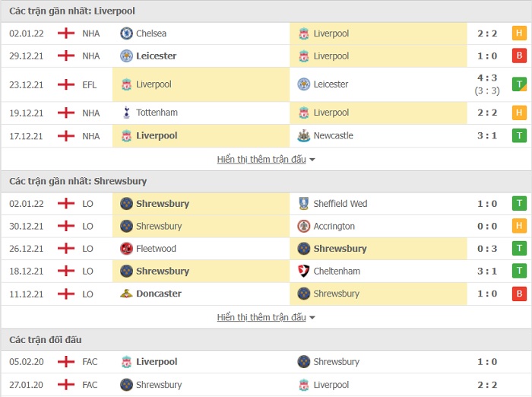Image resolution: width=532 pixels, height=397 pixels.
Task: Click dropdown arrow beside Liverpool's show-more link
Action: pos(312,160)
